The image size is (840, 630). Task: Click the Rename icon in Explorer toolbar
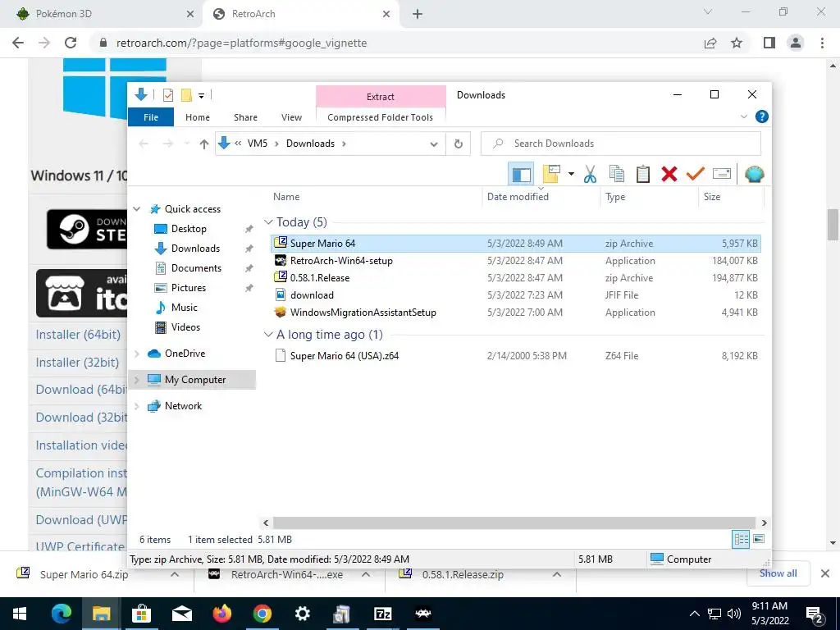click(x=722, y=174)
